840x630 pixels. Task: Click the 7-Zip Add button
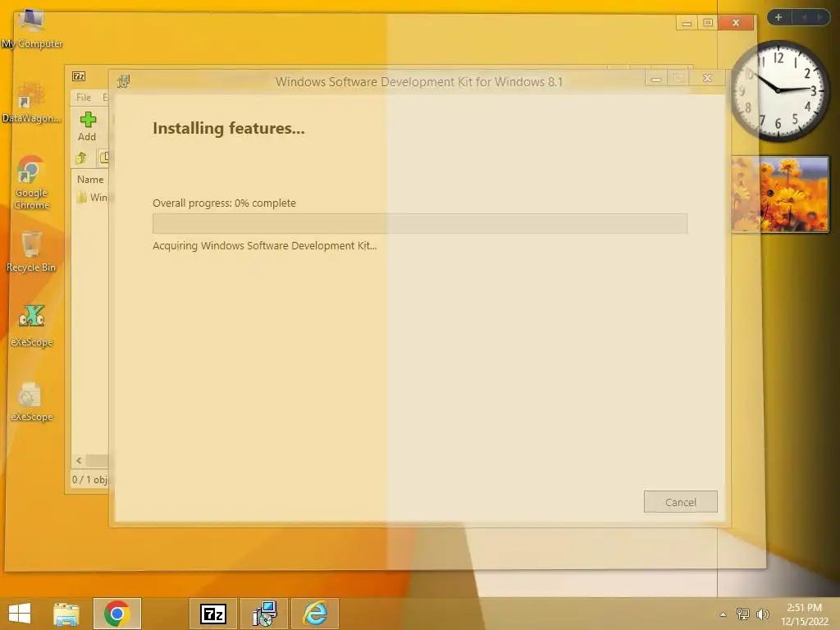point(87,126)
